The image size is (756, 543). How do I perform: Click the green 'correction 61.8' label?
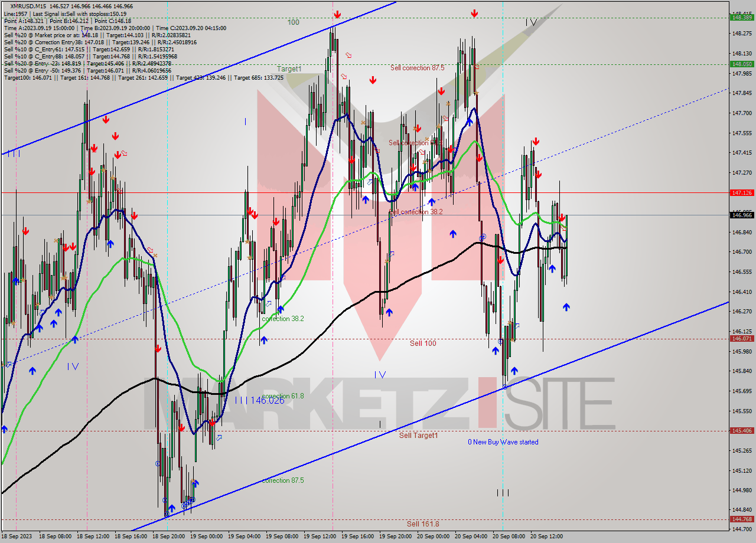point(283,396)
